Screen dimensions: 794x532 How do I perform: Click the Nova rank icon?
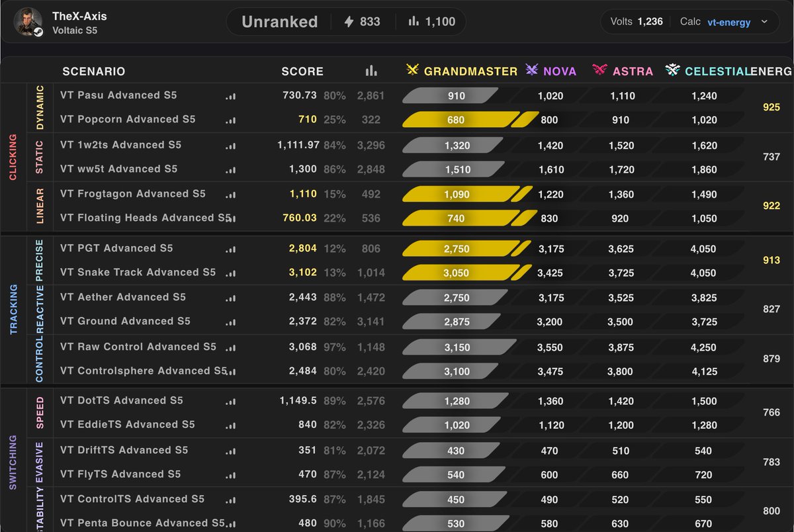point(531,70)
